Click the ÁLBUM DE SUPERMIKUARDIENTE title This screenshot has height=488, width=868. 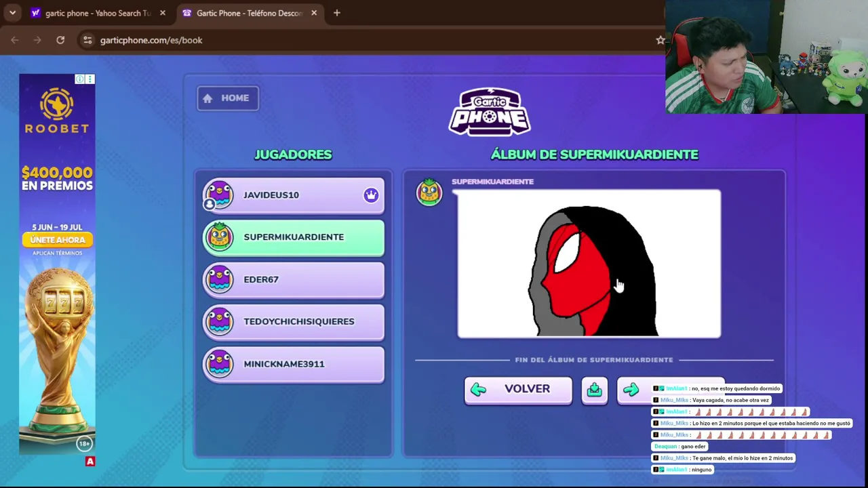click(594, 155)
